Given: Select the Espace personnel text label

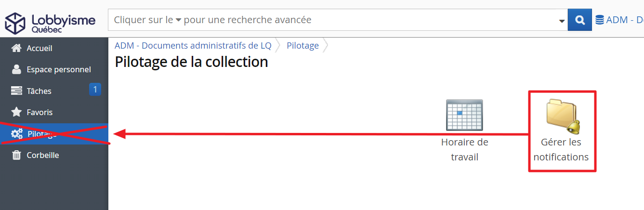Looking at the screenshot, I should (59, 69).
